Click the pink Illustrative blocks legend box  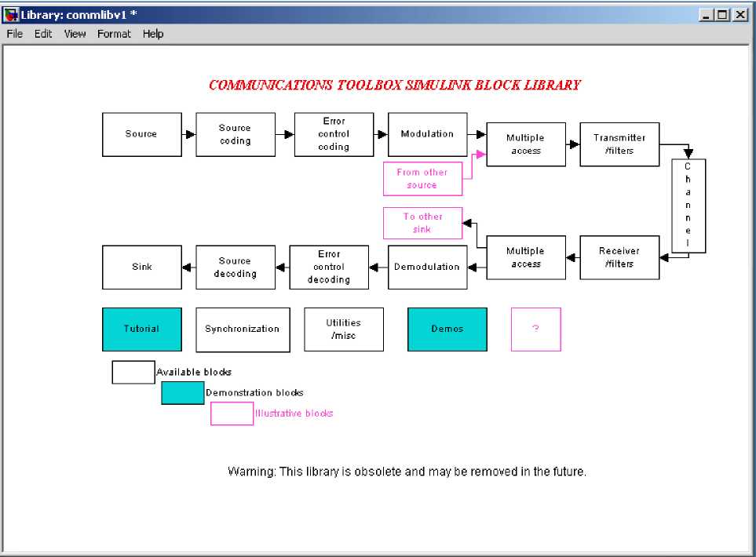point(232,413)
